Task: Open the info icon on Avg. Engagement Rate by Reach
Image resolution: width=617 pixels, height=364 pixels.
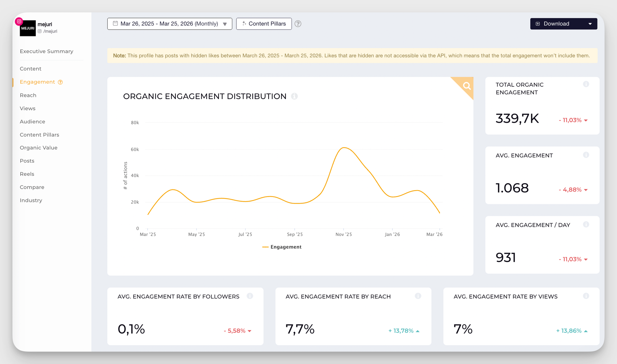Action: pos(418,296)
